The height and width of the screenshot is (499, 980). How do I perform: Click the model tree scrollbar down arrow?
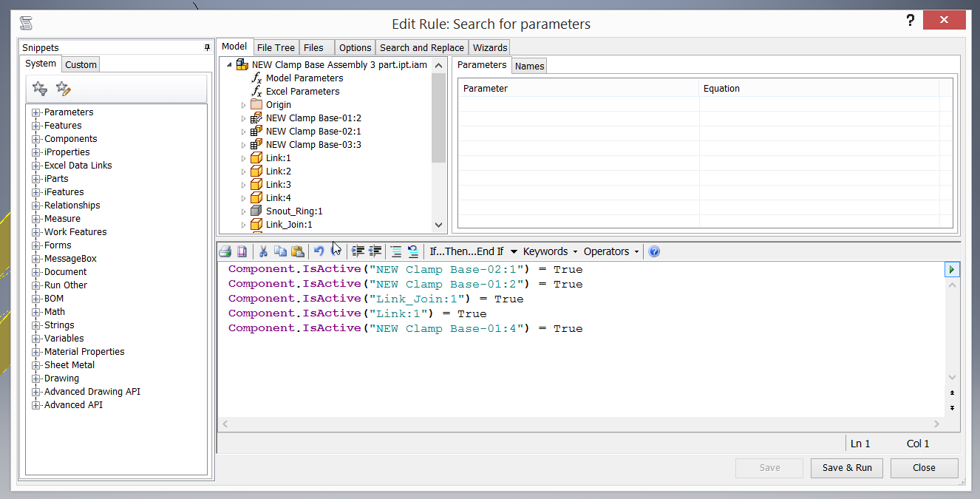pos(438,225)
